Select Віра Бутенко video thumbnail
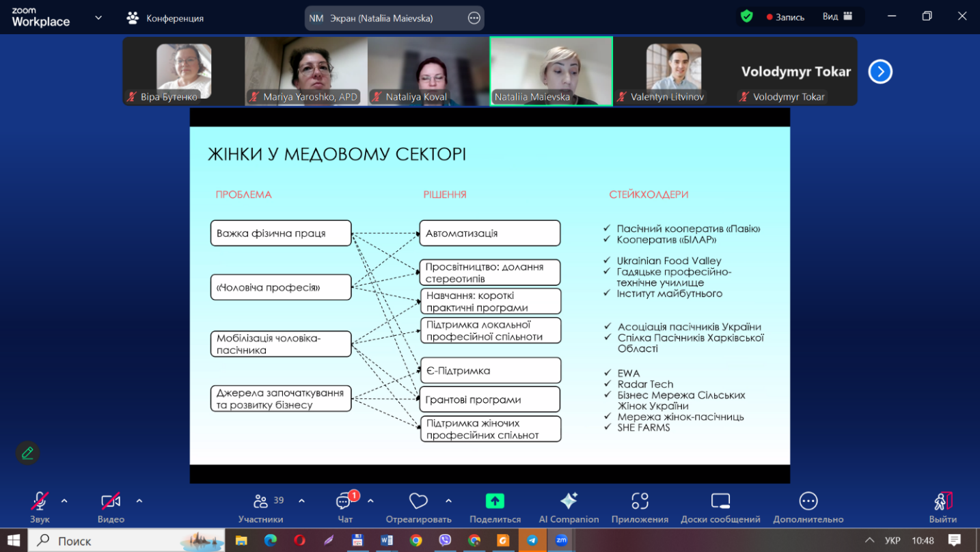 [184, 71]
